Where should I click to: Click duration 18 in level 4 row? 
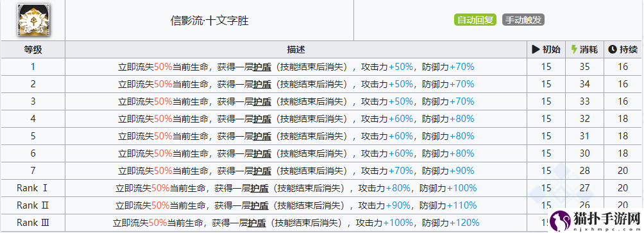pos(623,119)
